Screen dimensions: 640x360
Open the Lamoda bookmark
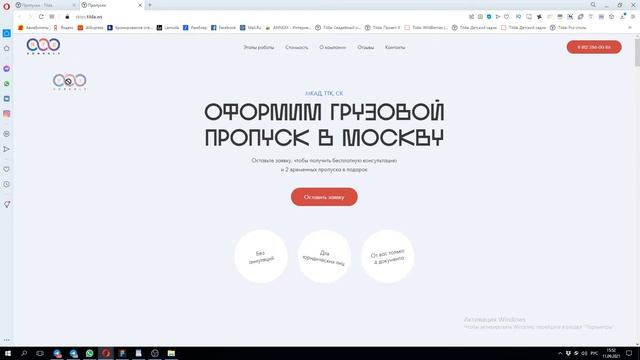coord(168,28)
